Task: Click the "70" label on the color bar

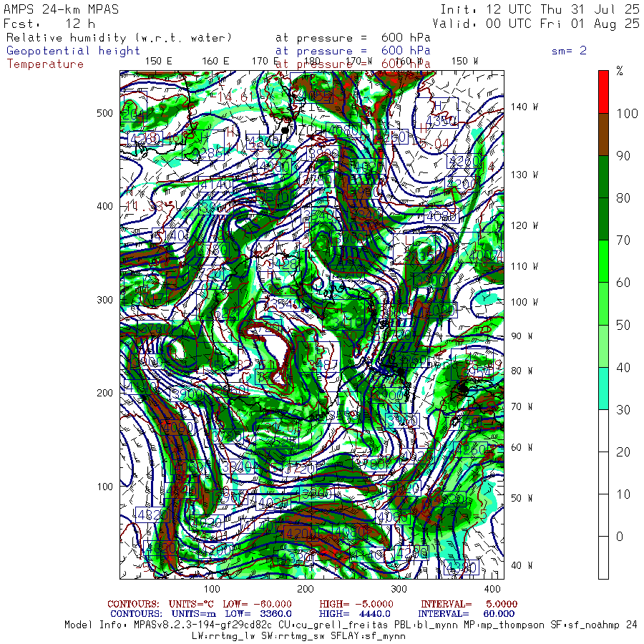Action: click(x=623, y=240)
